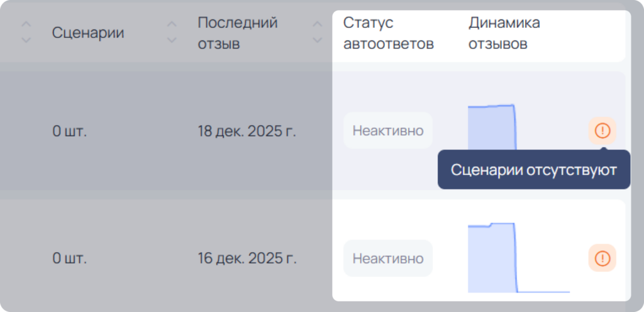Select the Сценарии column header

(x=88, y=33)
